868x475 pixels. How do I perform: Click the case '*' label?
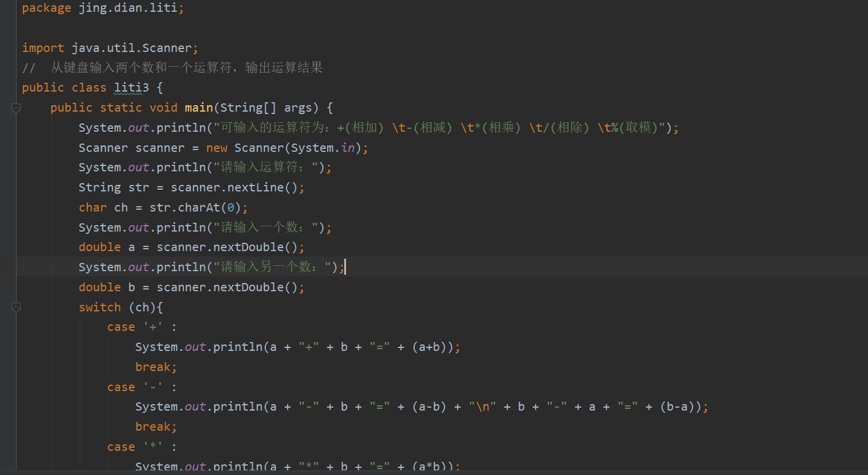(x=142, y=447)
